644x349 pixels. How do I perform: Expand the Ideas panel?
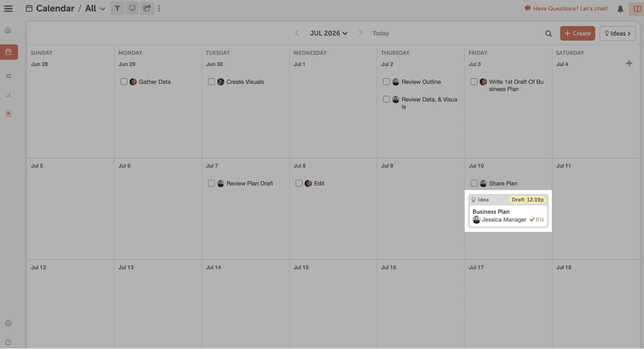[617, 33]
